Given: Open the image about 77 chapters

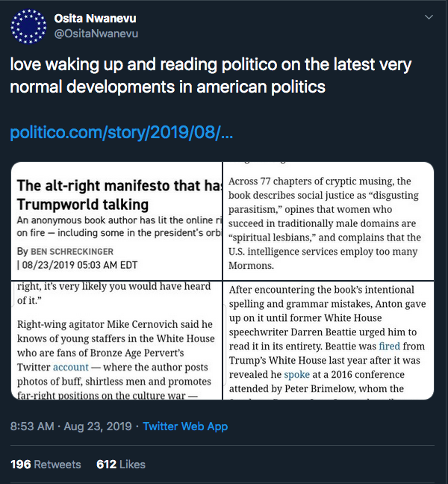Looking at the screenshot, I should point(329,221).
